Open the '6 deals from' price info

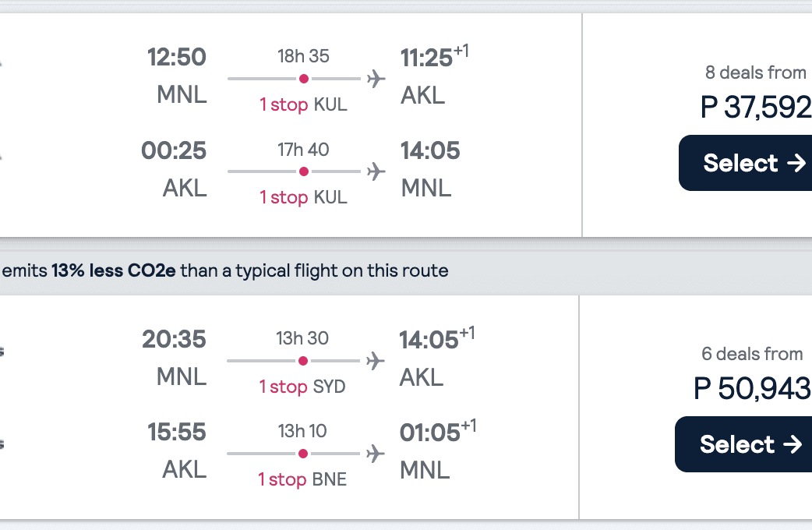coord(752,354)
